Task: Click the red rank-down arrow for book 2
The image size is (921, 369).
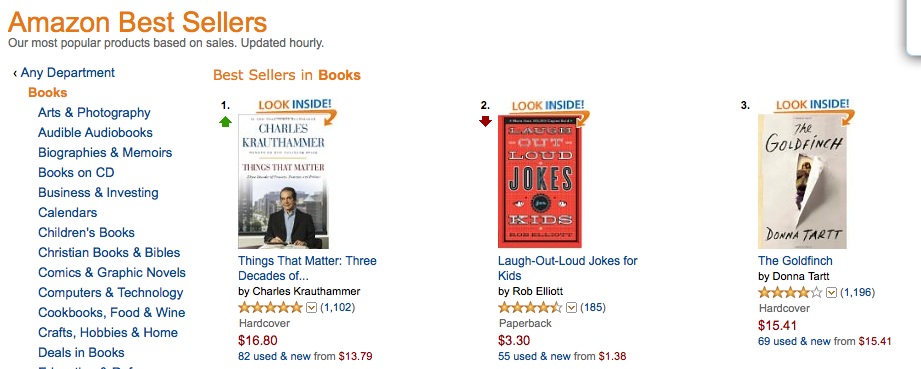Action: pyautogui.click(x=485, y=121)
